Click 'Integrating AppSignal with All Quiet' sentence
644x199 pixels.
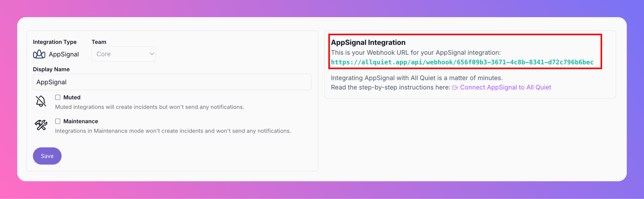pos(417,78)
